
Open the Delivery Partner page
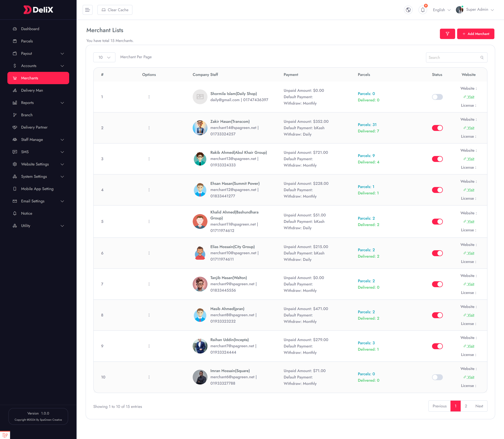(34, 127)
